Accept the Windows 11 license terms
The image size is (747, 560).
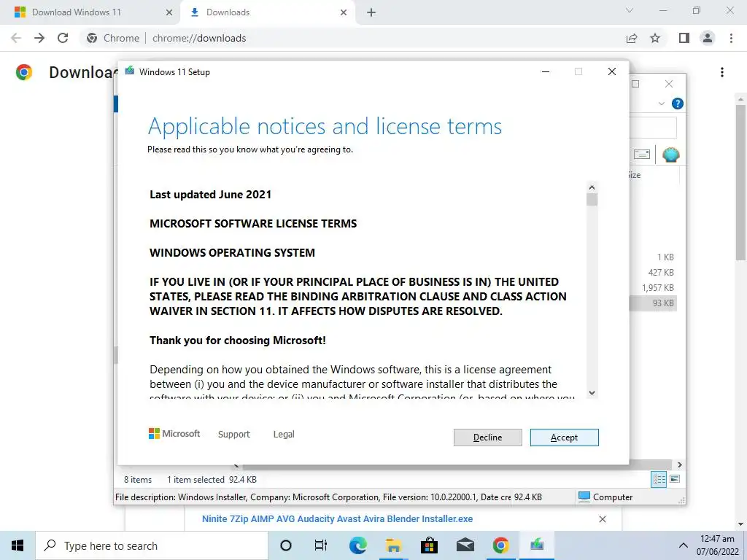[564, 437]
